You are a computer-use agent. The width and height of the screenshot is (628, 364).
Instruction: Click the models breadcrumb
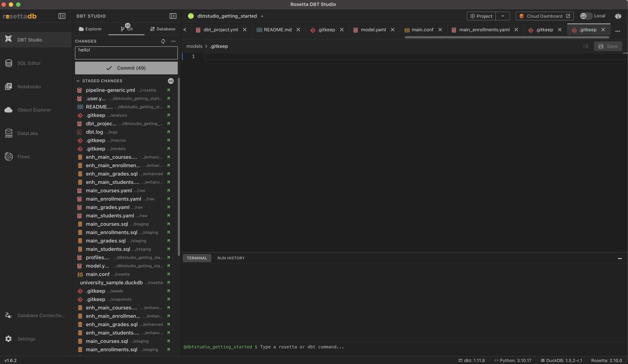click(x=194, y=46)
